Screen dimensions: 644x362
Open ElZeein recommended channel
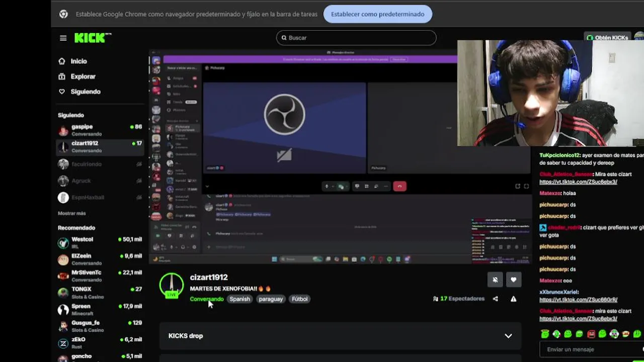point(100,259)
